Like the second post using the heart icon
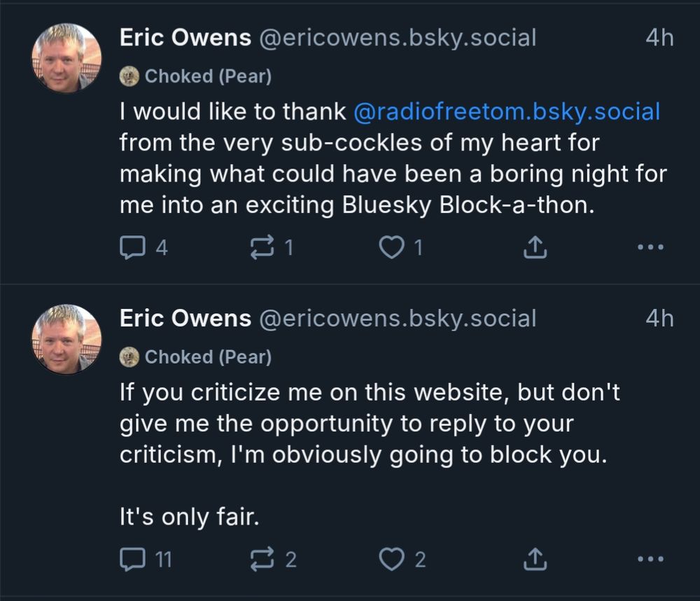This screenshot has height=601, width=700. (x=393, y=559)
